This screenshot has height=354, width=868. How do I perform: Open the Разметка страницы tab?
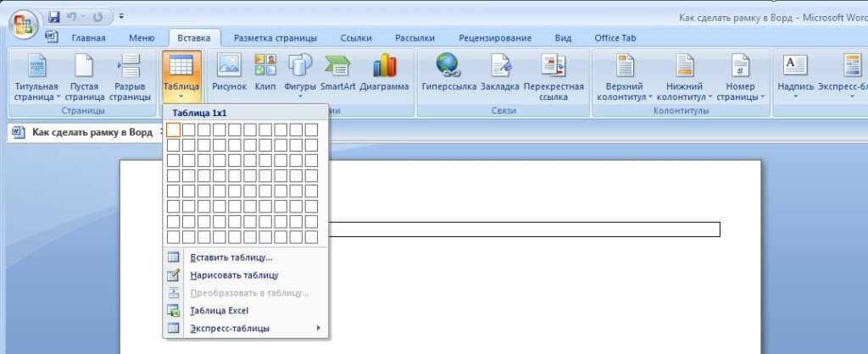click(x=275, y=38)
